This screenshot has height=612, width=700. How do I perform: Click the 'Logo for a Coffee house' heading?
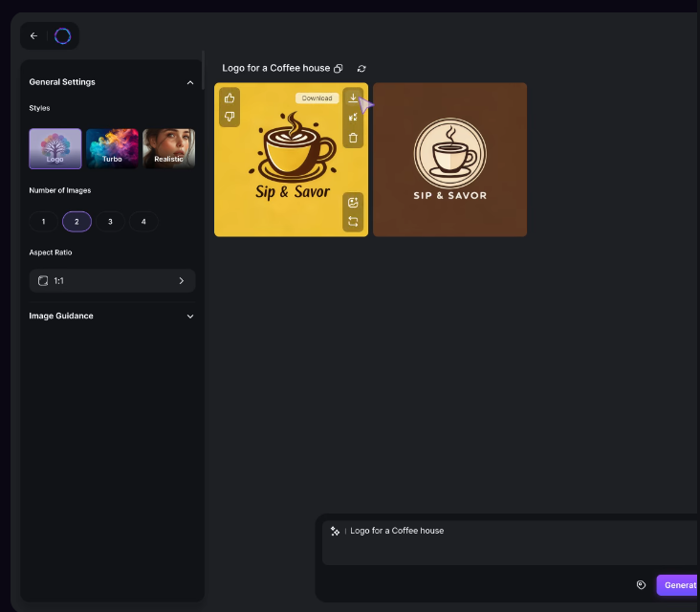click(276, 68)
